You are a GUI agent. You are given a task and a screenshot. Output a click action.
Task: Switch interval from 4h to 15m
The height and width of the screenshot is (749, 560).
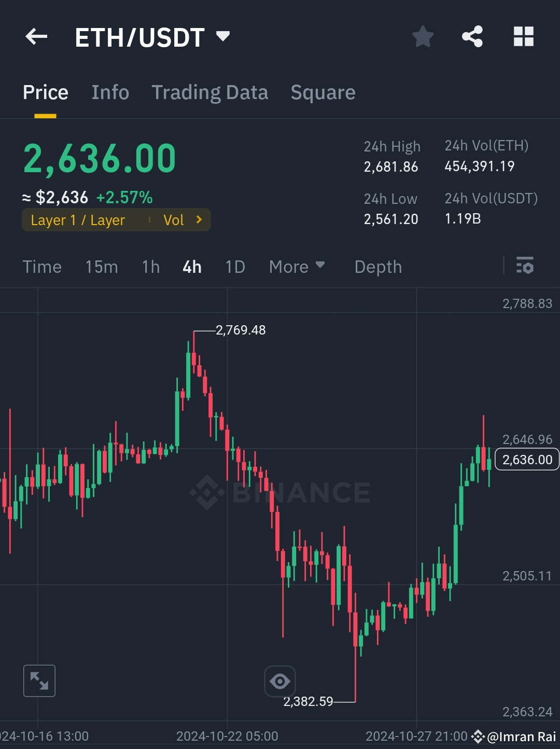tap(102, 266)
